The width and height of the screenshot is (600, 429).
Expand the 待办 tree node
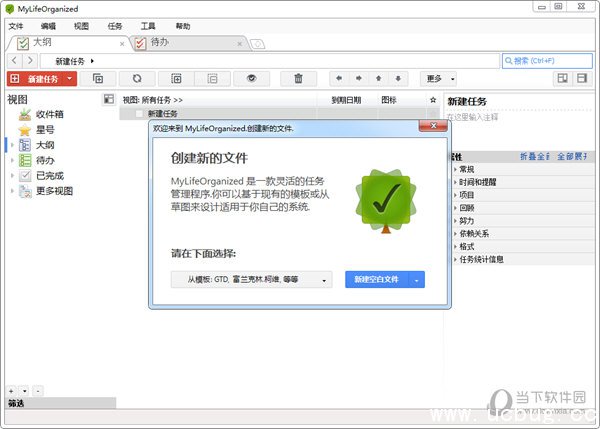(x=12, y=160)
